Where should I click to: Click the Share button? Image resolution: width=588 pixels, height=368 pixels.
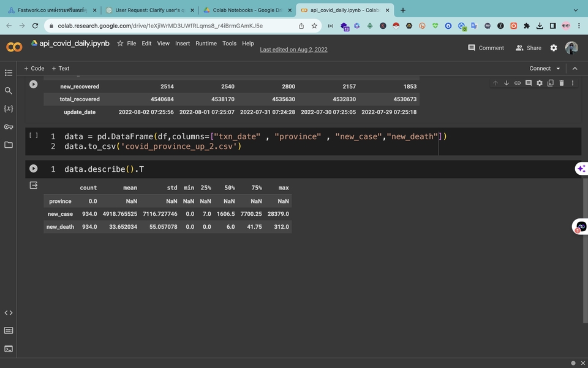529,48
